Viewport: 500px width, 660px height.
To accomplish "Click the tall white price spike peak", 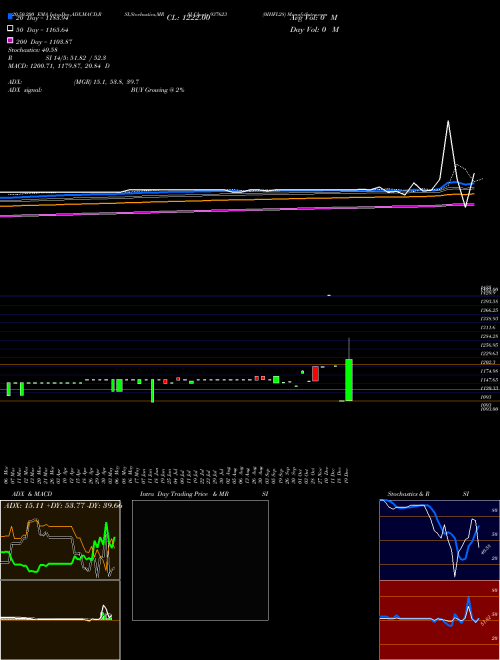I will 448,122.
